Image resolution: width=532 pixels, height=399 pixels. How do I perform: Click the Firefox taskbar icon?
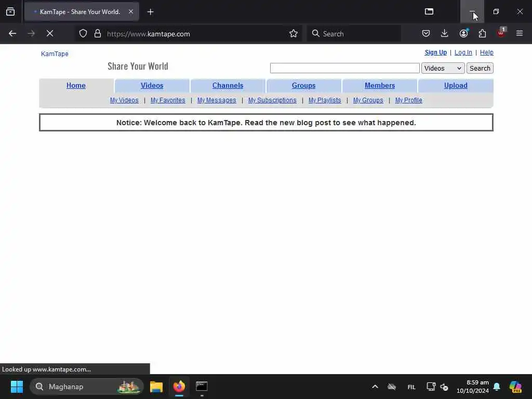click(x=179, y=387)
